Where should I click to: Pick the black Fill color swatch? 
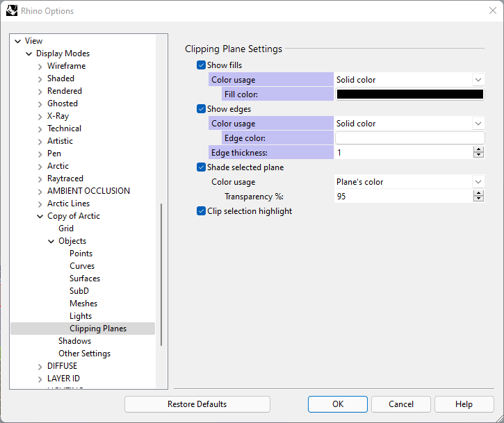point(409,94)
